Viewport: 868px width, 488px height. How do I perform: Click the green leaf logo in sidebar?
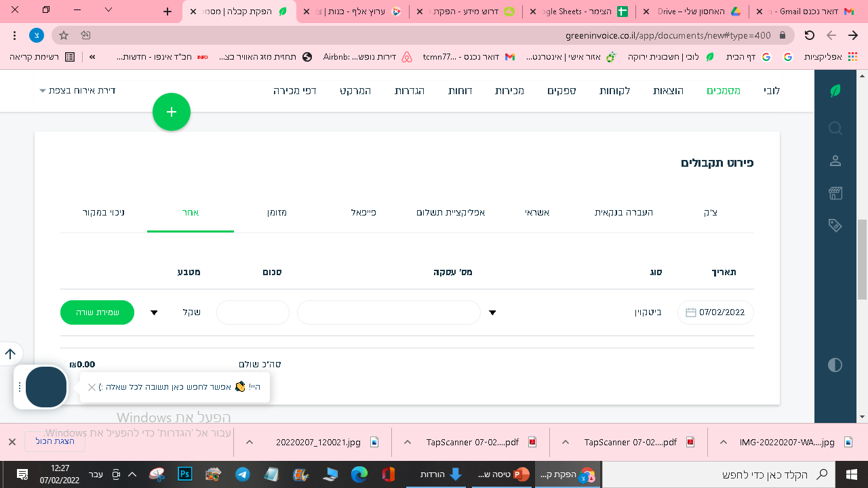pyautogui.click(x=835, y=91)
